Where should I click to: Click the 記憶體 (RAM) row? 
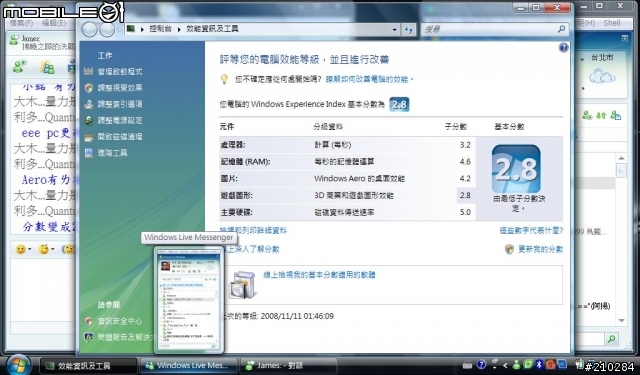347,162
